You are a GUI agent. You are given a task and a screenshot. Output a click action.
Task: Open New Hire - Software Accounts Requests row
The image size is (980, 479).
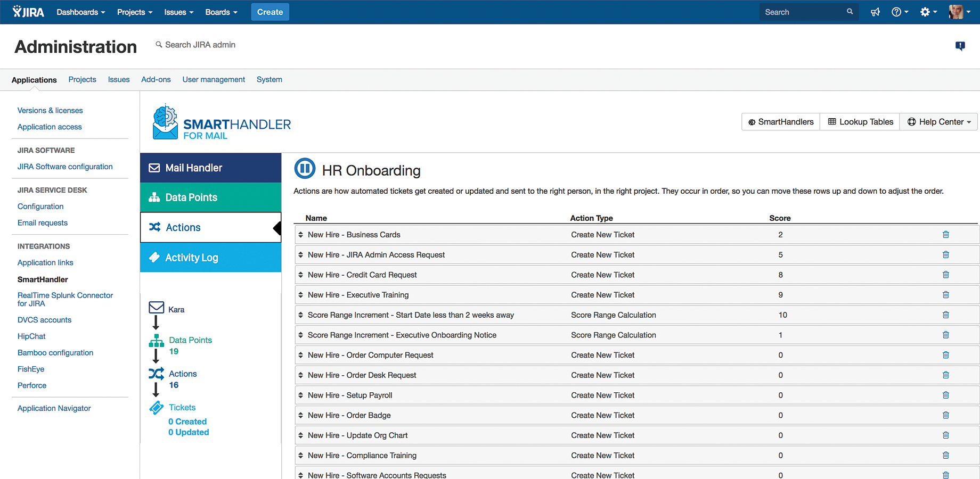coord(636,474)
